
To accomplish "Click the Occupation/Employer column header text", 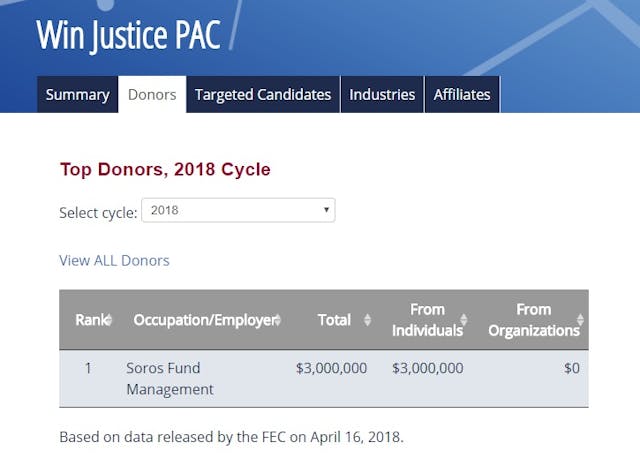I will tap(202, 320).
